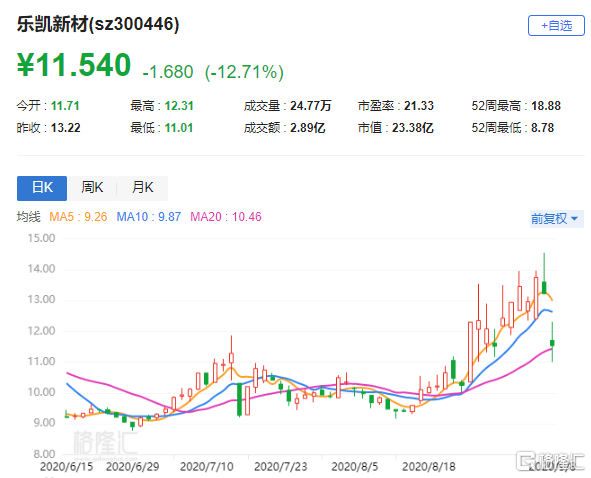Screen dimensions: 591x478
Task: Click the 2020/8/18 date axis label
Action: click(x=429, y=467)
